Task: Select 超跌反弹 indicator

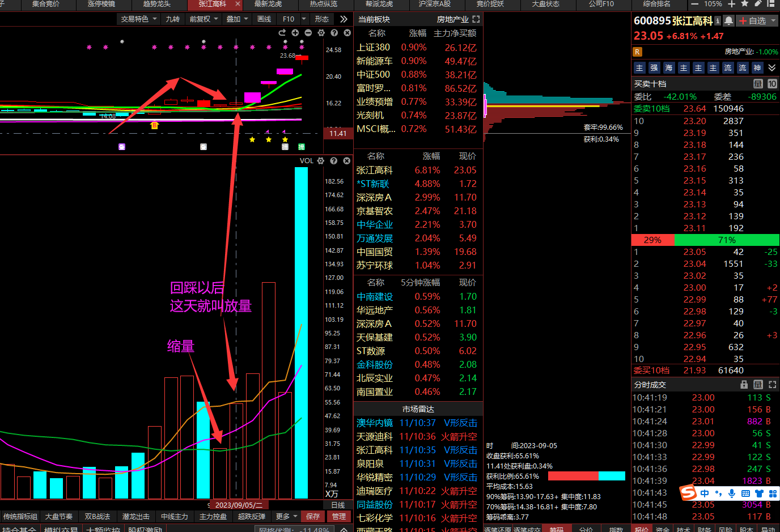Action: [252, 516]
